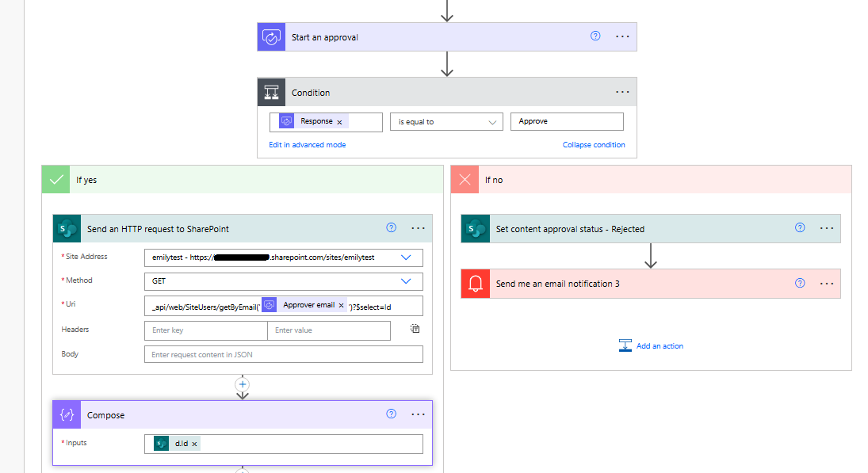This screenshot has height=473, width=868.
Task: Click Collapse condition link
Action: click(x=594, y=145)
